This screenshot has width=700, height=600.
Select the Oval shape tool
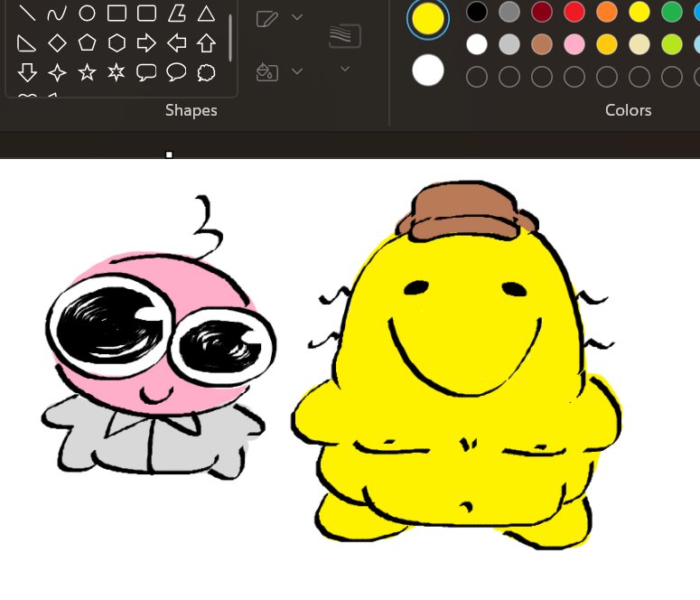[87, 14]
